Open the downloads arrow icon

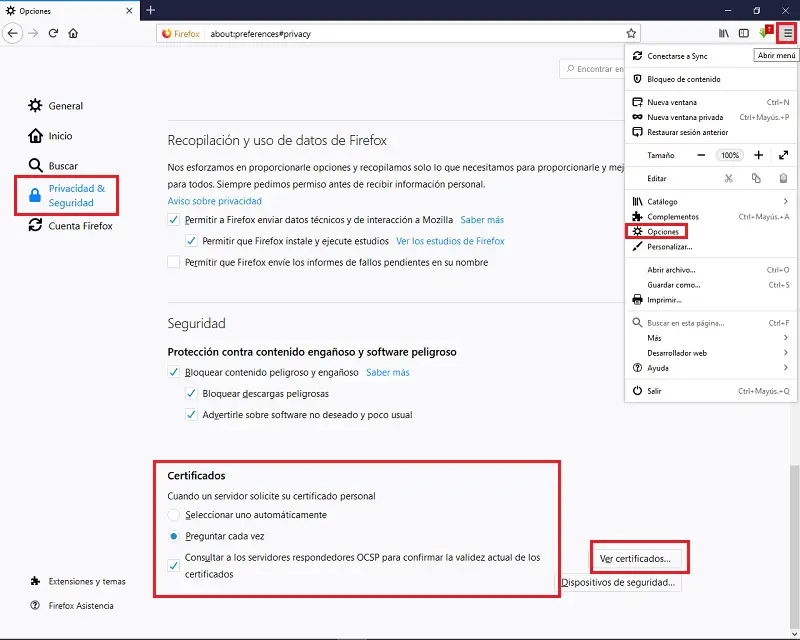click(x=765, y=33)
